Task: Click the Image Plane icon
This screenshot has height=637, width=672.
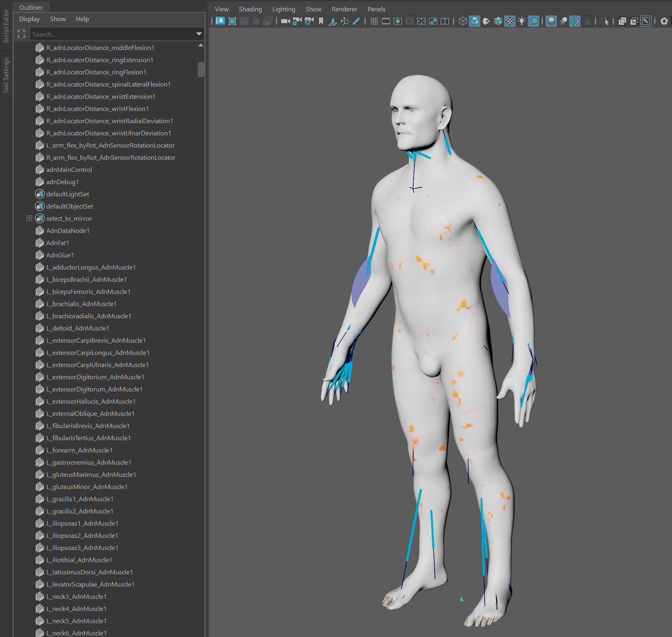Action: tap(332, 21)
